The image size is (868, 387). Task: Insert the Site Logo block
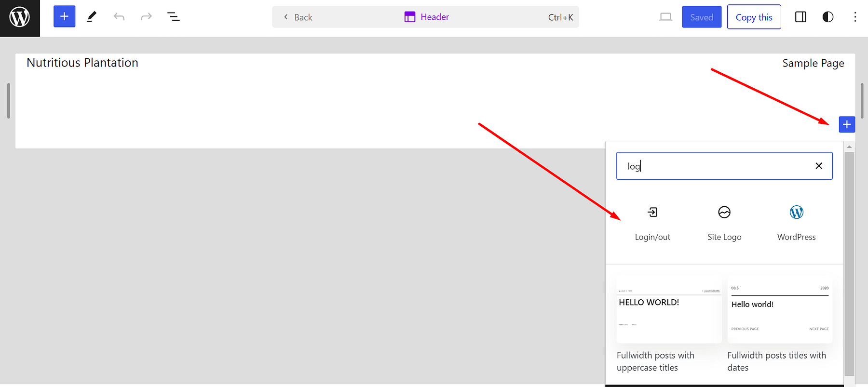[x=724, y=223]
